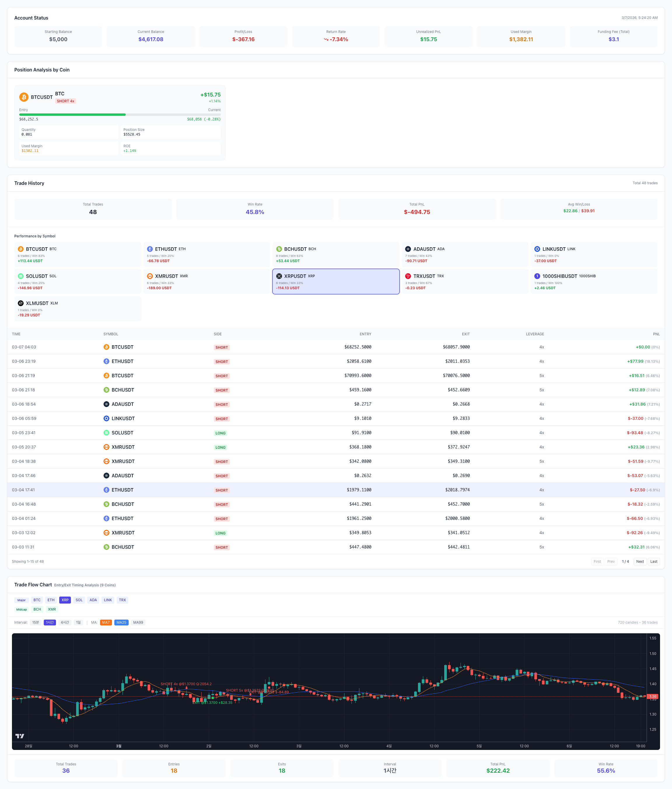The height and width of the screenshot is (789, 672).
Task: Click the TradingView logo on the chart
Action: tap(20, 736)
